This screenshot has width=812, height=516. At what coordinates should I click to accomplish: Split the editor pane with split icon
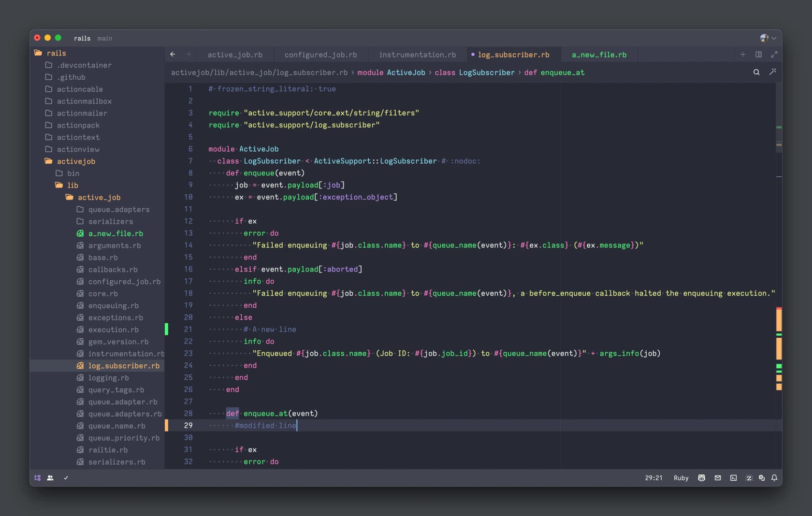point(758,55)
